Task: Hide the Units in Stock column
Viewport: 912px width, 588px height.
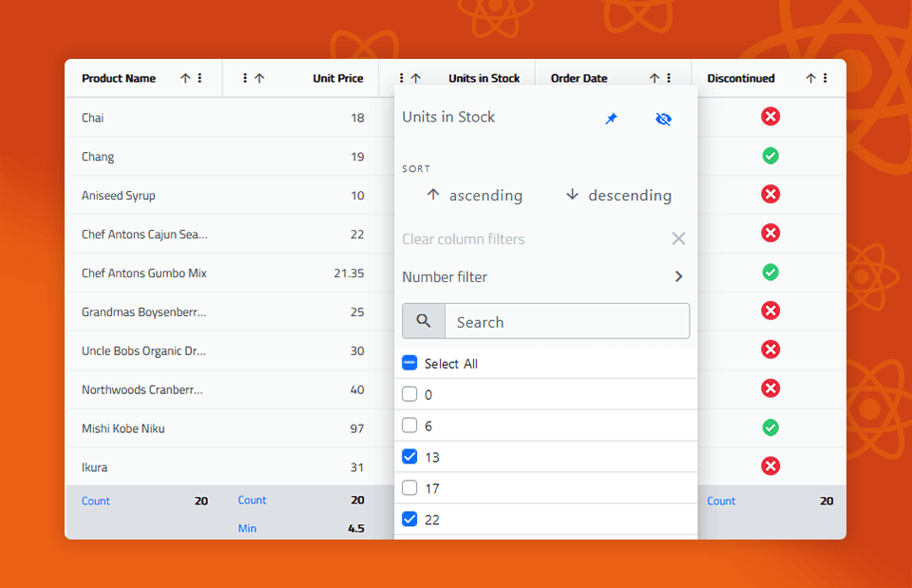Action: [663, 119]
